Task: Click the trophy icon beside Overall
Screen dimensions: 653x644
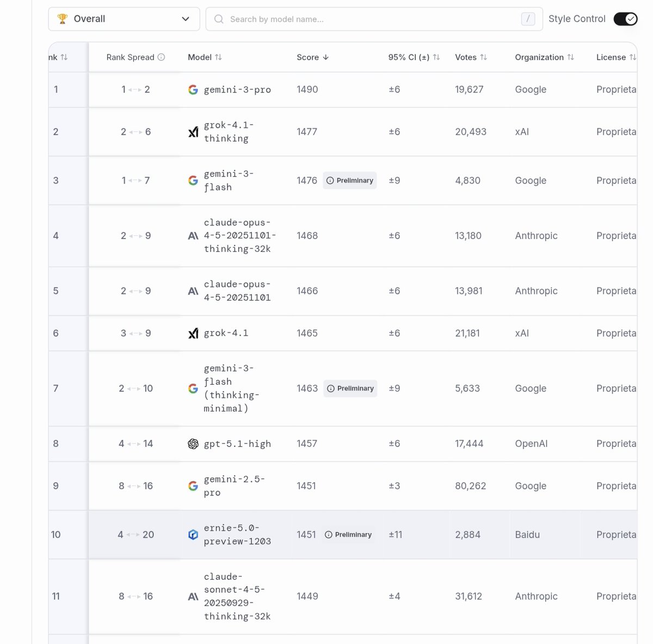Action: (63, 19)
